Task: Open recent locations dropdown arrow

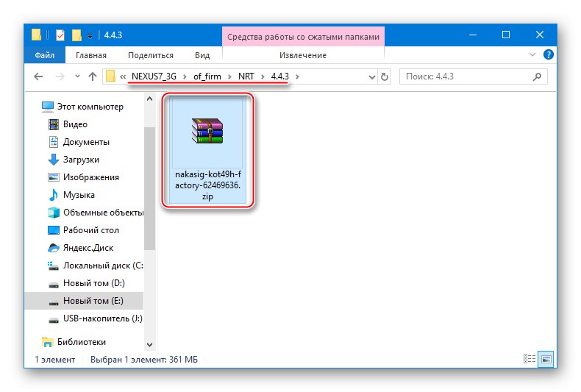Action: pos(77,76)
